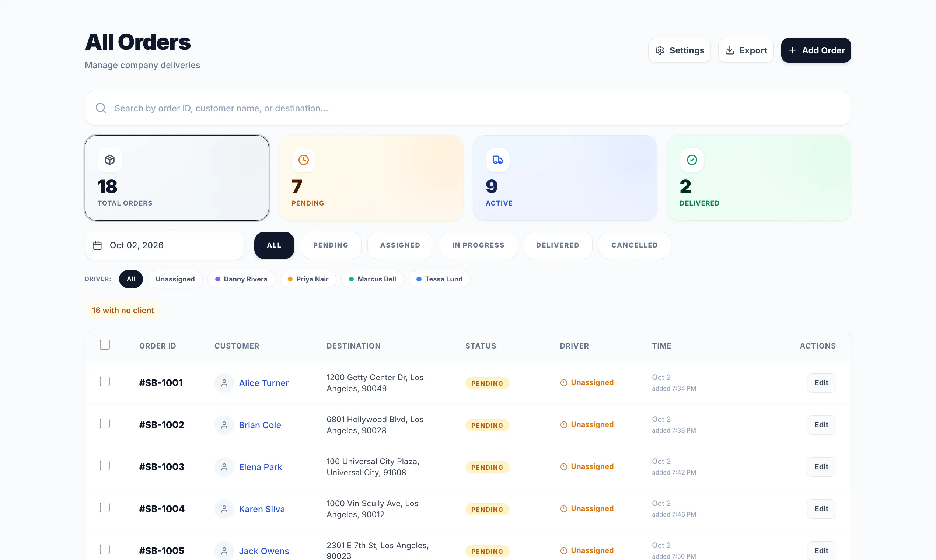Edit order #SB-1004

pos(821,509)
